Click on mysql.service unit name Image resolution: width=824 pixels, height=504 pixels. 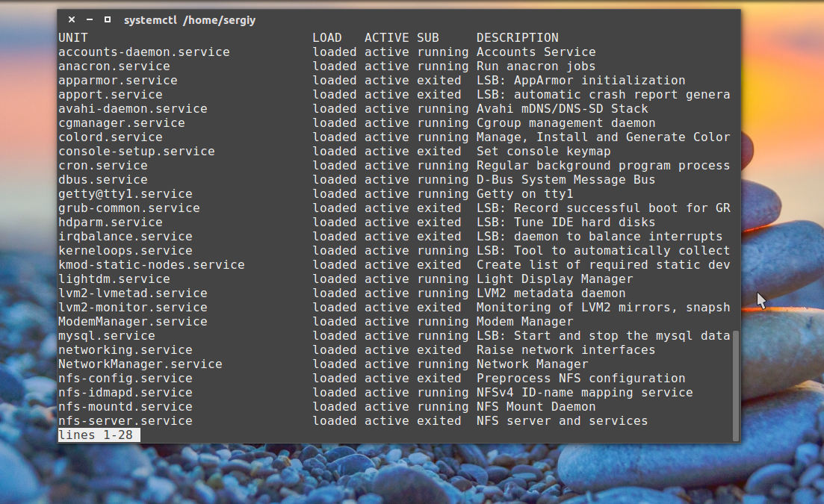pos(107,336)
